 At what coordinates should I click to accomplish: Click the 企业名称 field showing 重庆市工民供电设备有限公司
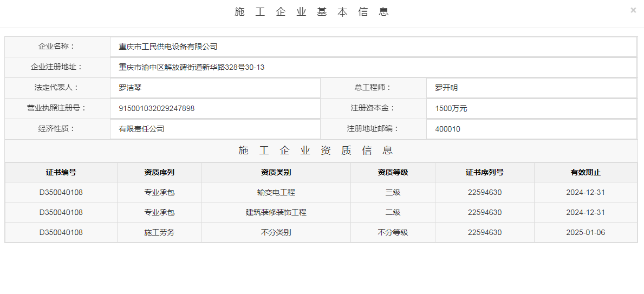click(x=373, y=47)
